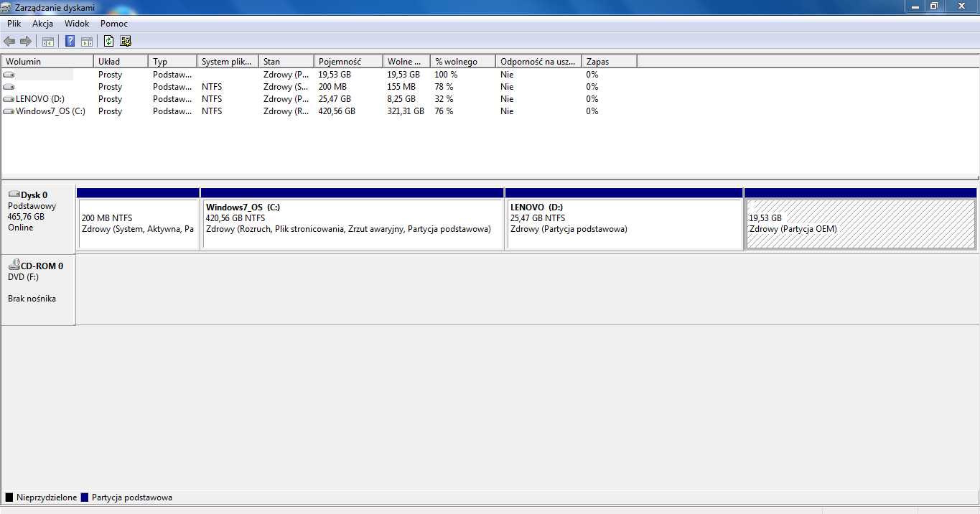Click the 76 % free percentage cell

(x=444, y=111)
